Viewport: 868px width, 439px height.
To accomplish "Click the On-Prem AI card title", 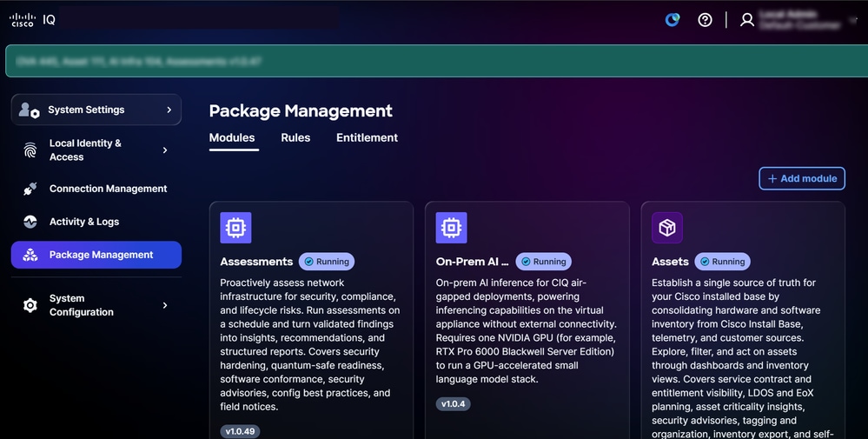I will point(472,262).
